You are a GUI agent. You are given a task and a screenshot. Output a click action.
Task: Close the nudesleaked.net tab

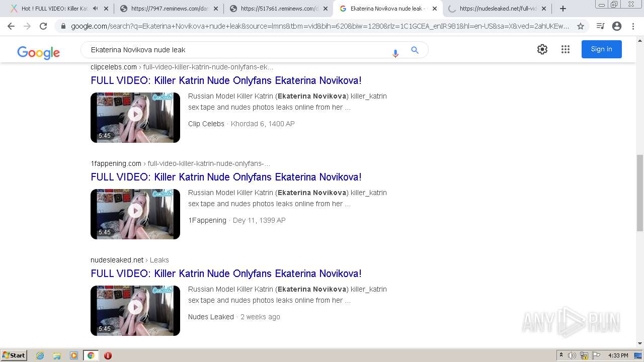click(544, 9)
